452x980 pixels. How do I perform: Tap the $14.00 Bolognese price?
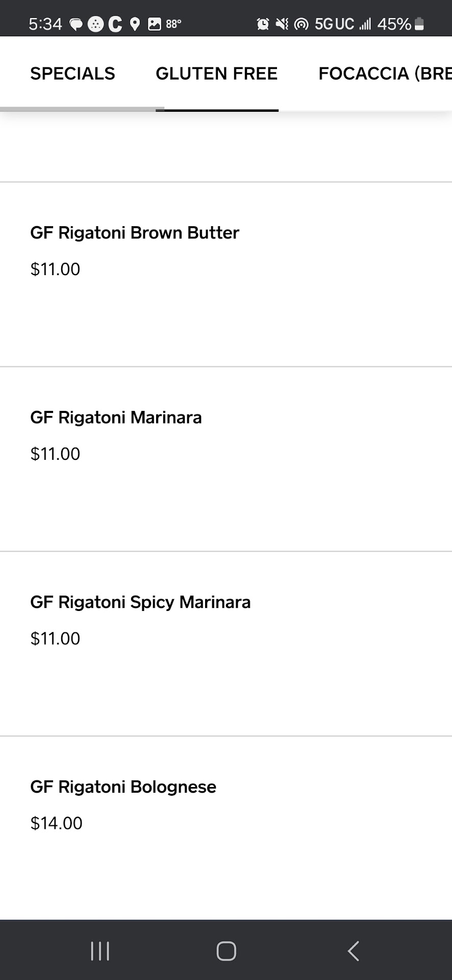[56, 823]
